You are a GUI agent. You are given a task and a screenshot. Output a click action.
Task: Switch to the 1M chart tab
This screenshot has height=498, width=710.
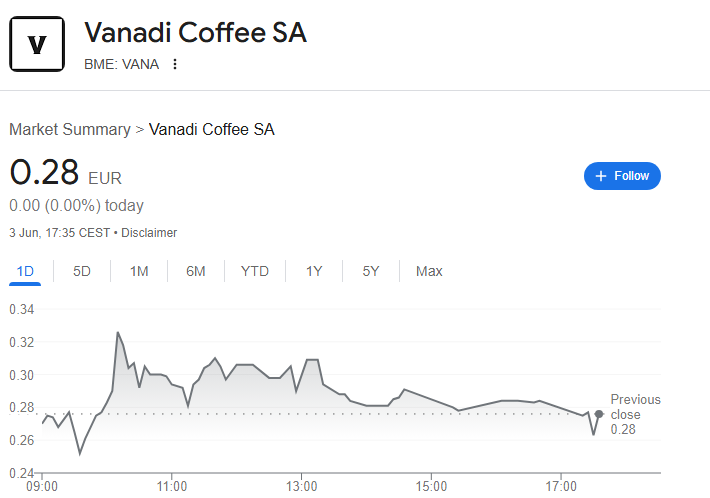(139, 271)
